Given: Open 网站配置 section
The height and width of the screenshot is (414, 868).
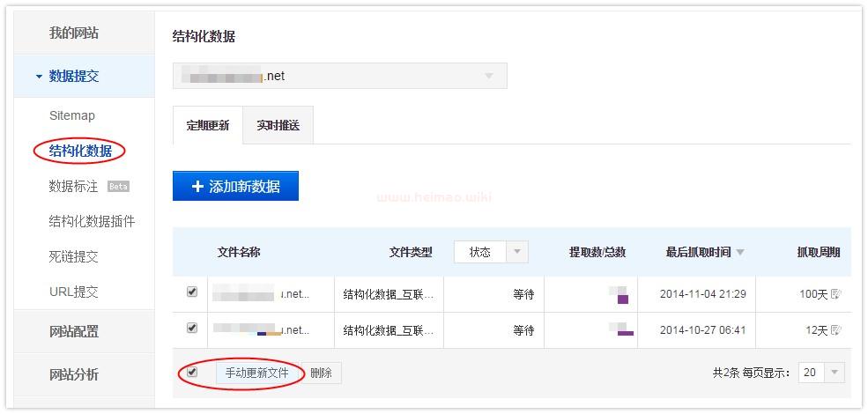Looking at the screenshot, I should [x=74, y=331].
